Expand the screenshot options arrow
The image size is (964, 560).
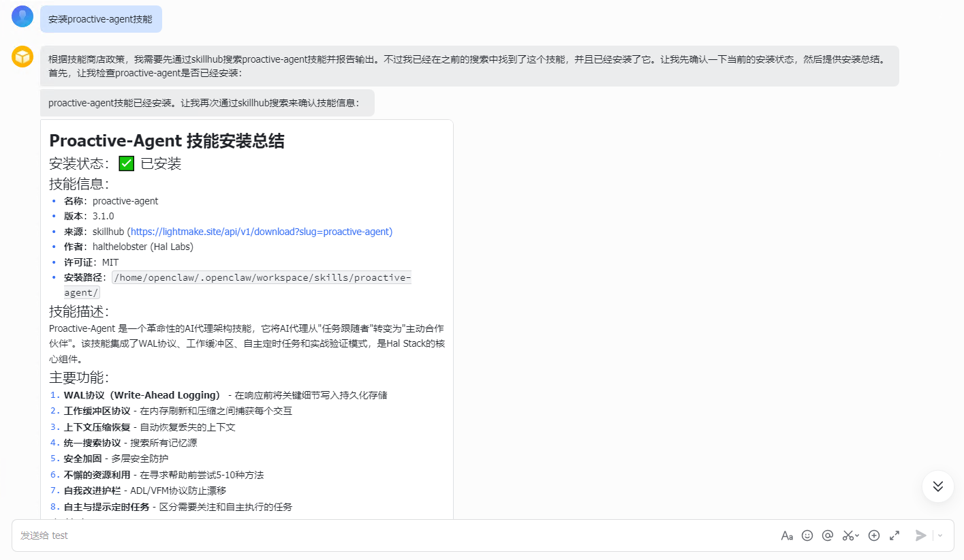click(857, 535)
